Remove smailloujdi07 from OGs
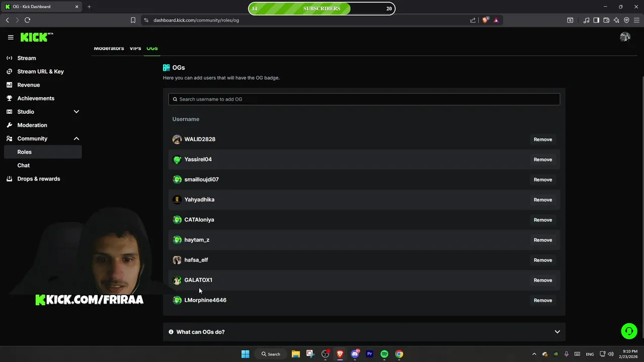Screen dimensions: 644x362 click(543, 179)
